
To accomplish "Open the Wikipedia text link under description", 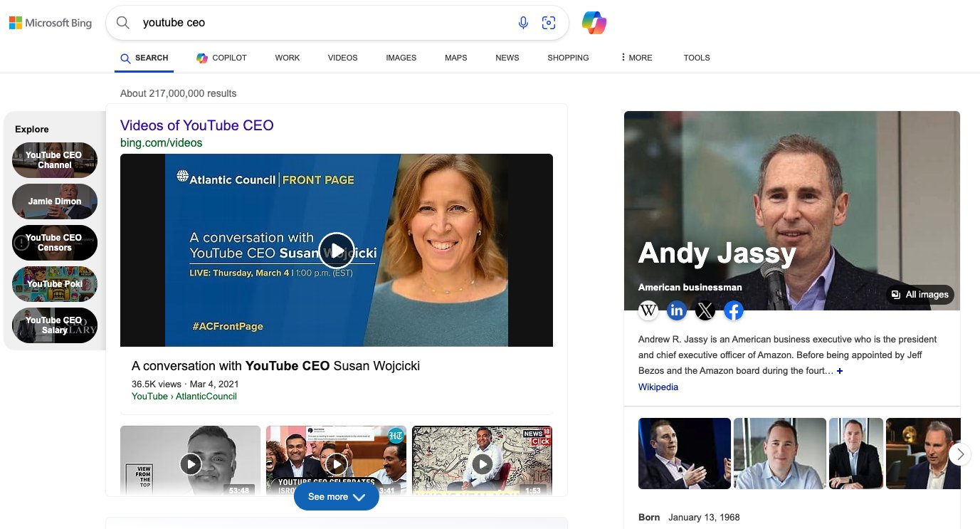I will click(658, 387).
